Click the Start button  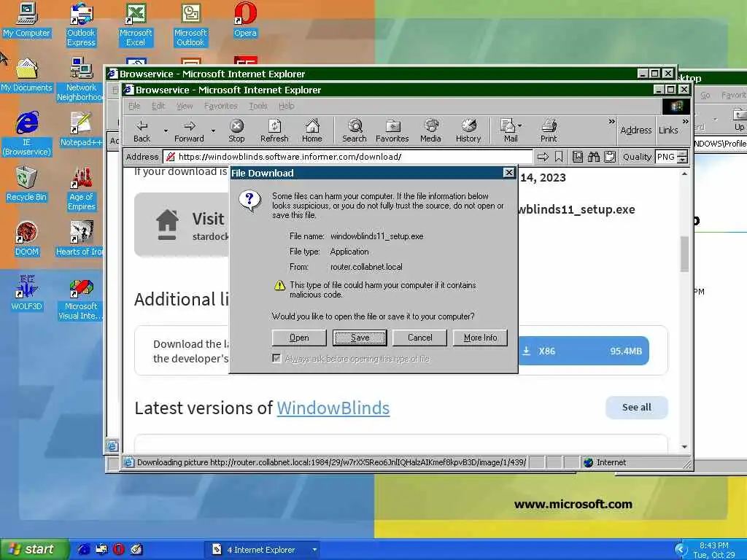(x=34, y=549)
